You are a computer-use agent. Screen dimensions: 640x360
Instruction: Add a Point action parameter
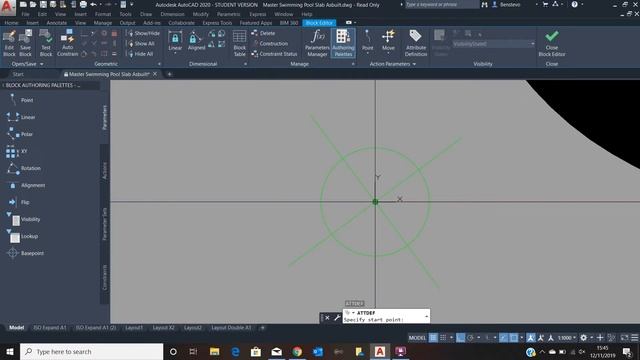coord(367,41)
